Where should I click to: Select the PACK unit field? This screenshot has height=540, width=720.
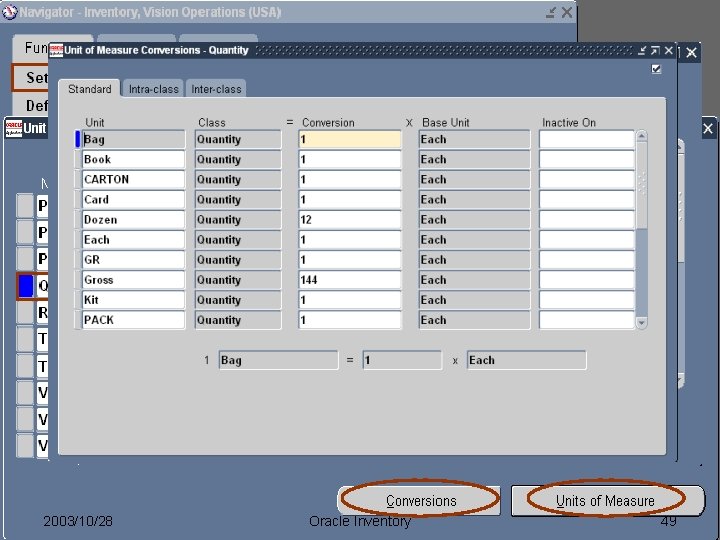134,320
